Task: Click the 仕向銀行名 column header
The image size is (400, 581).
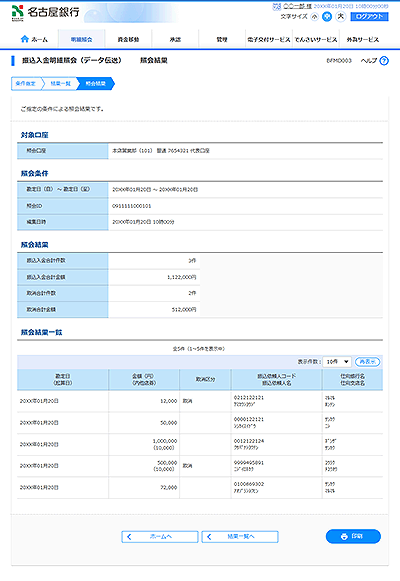Action: (x=353, y=379)
